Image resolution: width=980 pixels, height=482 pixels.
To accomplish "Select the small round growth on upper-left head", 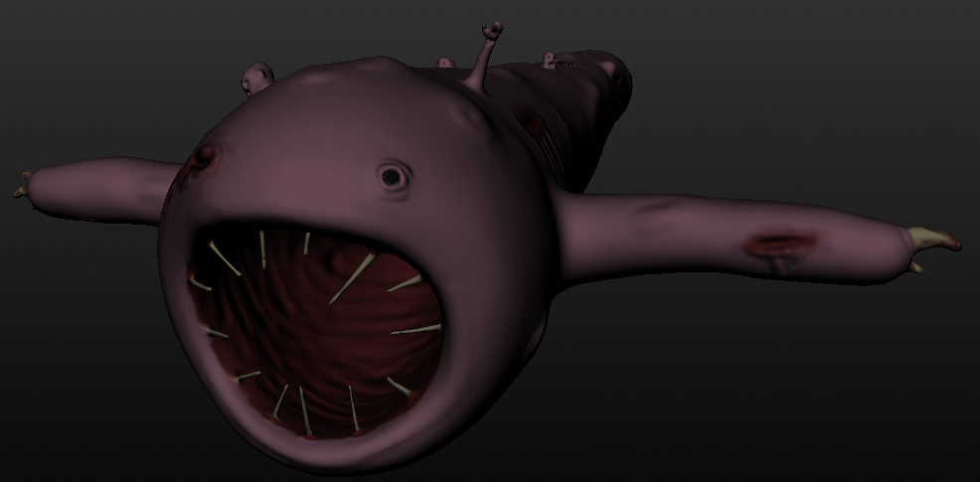I will pyautogui.click(x=257, y=77).
